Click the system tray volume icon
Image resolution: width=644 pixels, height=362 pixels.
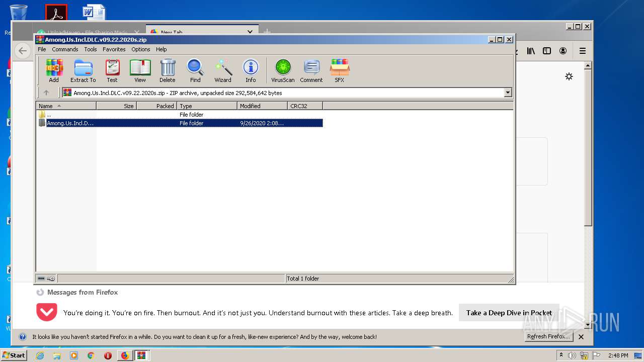(572, 355)
